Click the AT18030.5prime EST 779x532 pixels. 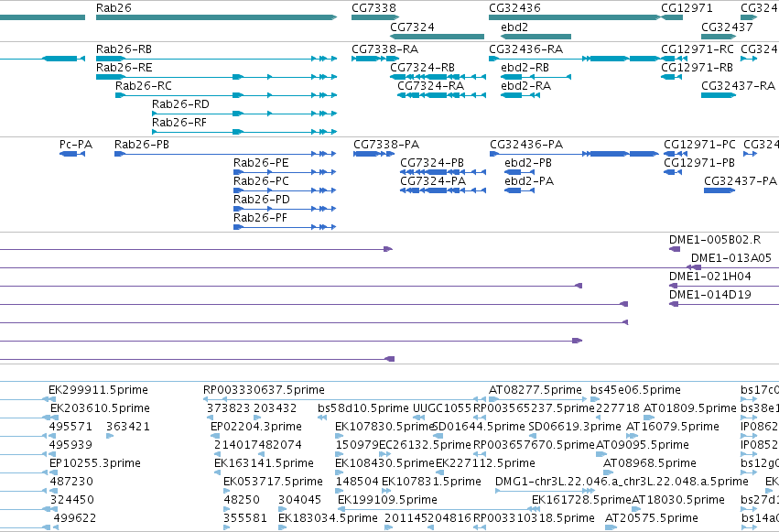click(x=637, y=509)
